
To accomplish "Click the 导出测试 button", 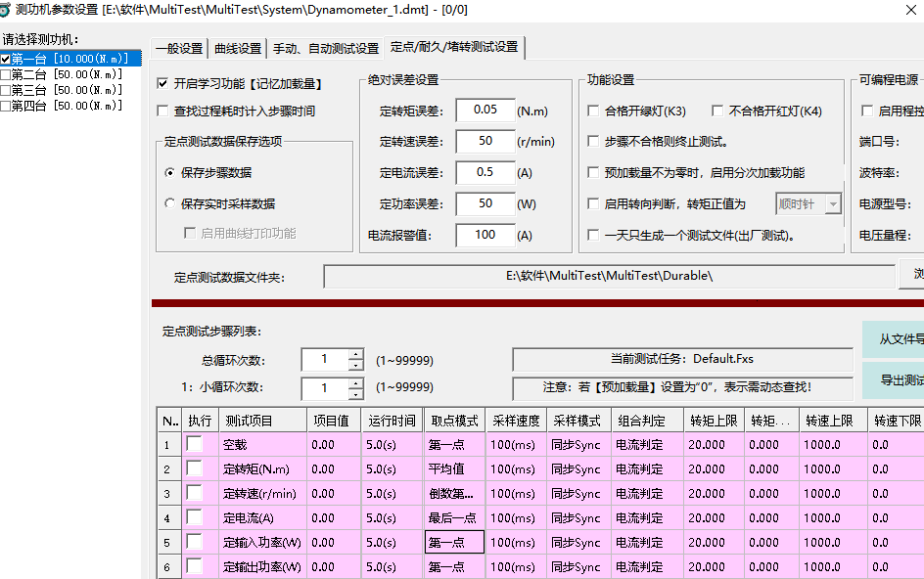I will [x=901, y=380].
